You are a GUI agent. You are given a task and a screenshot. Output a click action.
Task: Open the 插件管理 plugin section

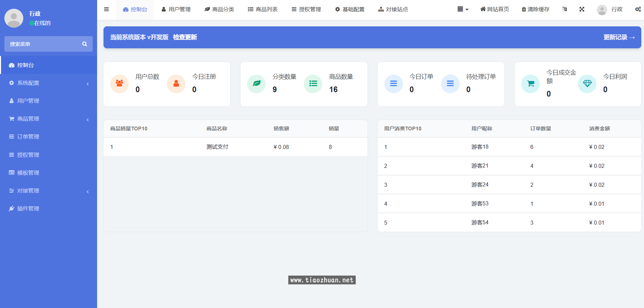tap(28, 208)
